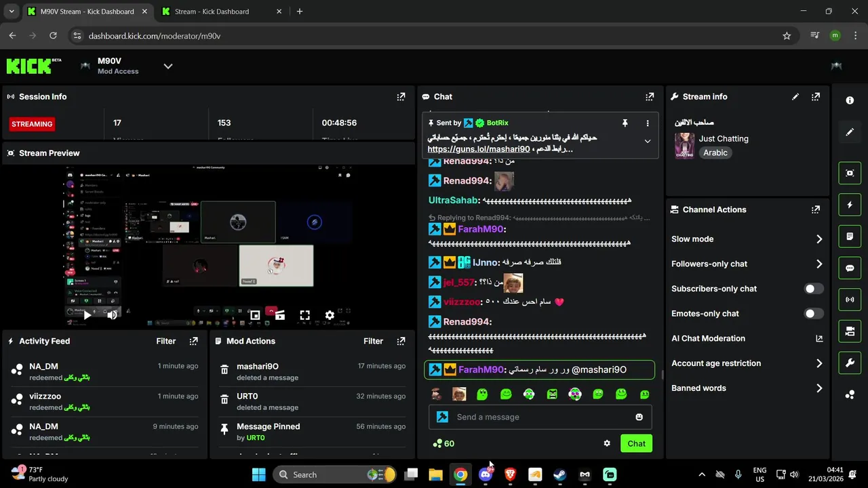Open Activity Feed Filter
868x488 pixels.
pyautogui.click(x=166, y=341)
